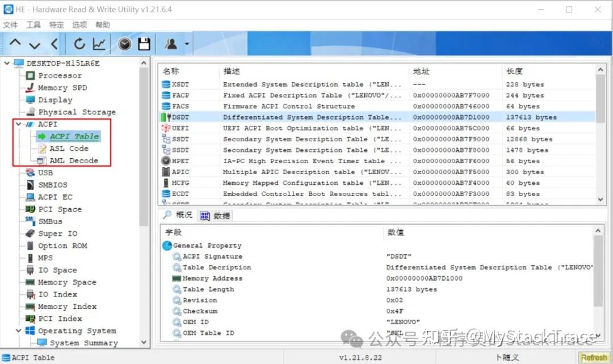Select PCI Index in the tree
The width and height of the screenshot is (613, 364).
click(x=60, y=319)
